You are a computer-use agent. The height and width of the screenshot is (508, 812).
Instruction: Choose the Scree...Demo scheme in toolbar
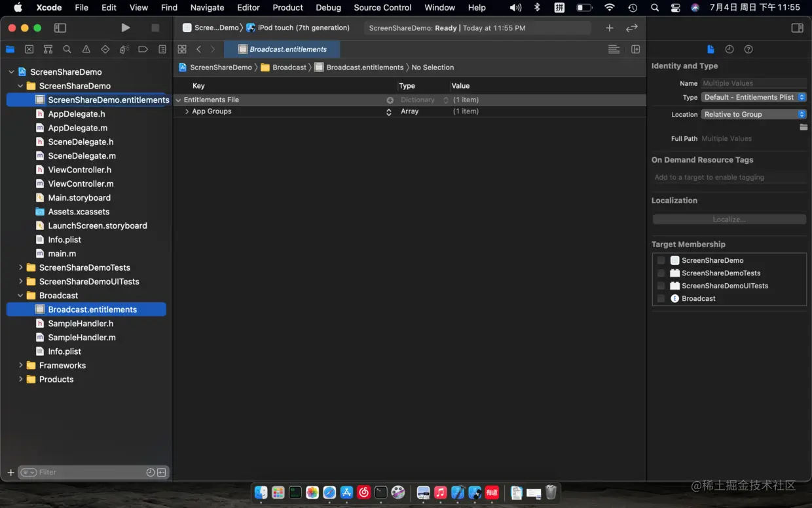[211, 28]
